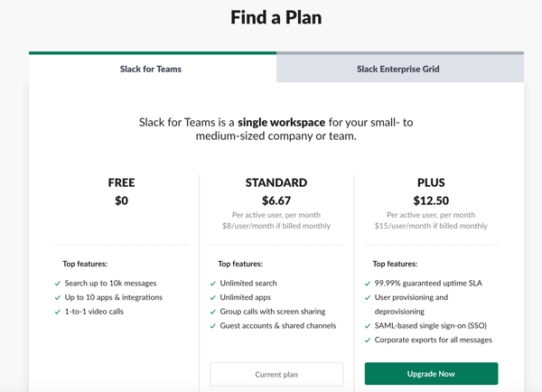Image resolution: width=542 pixels, height=392 pixels.
Task: Click the checkmark next to Unlimited apps
Action: click(x=212, y=298)
